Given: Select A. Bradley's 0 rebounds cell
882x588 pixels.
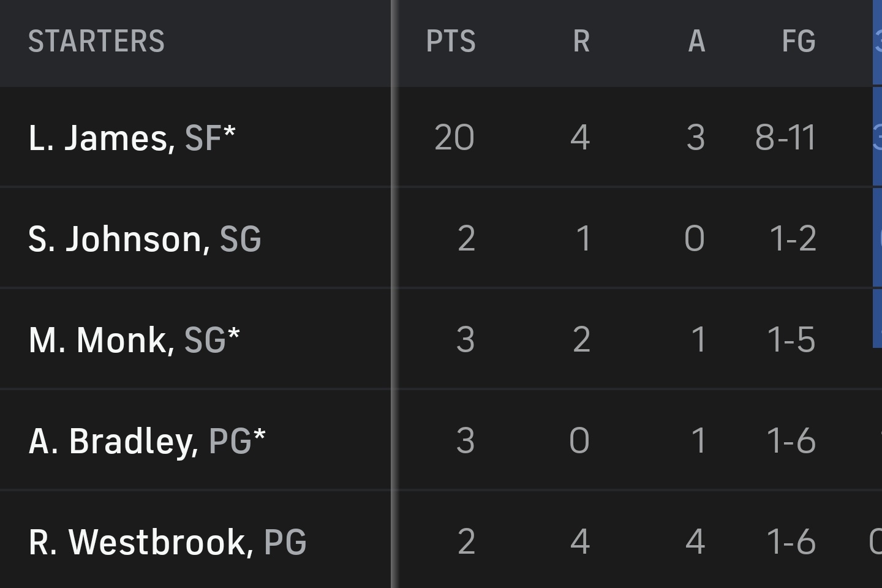Looking at the screenshot, I should [579, 440].
